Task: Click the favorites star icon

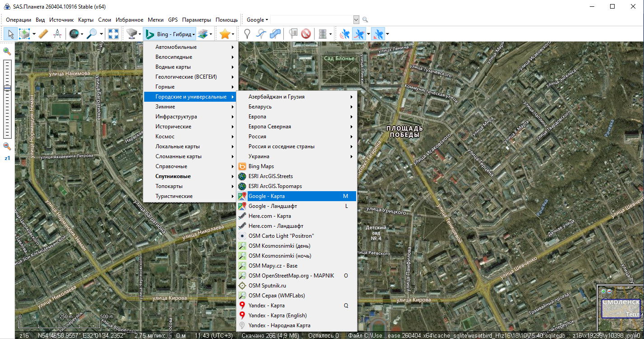Action: [224, 34]
